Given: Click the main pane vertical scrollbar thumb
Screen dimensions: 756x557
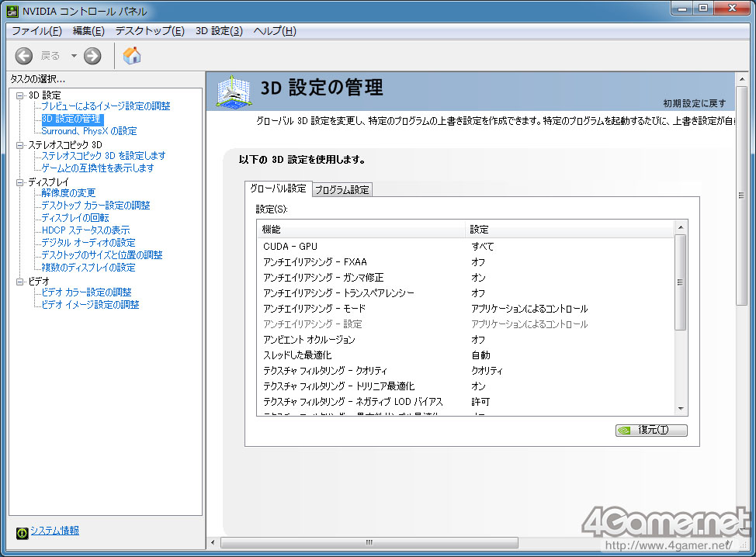Looking at the screenshot, I should (x=741, y=195).
